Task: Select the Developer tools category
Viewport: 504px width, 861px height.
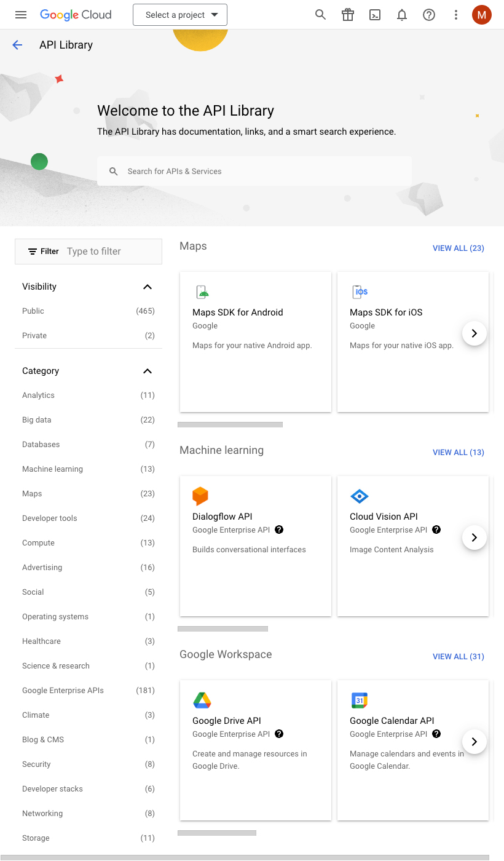Action: (x=89, y=518)
